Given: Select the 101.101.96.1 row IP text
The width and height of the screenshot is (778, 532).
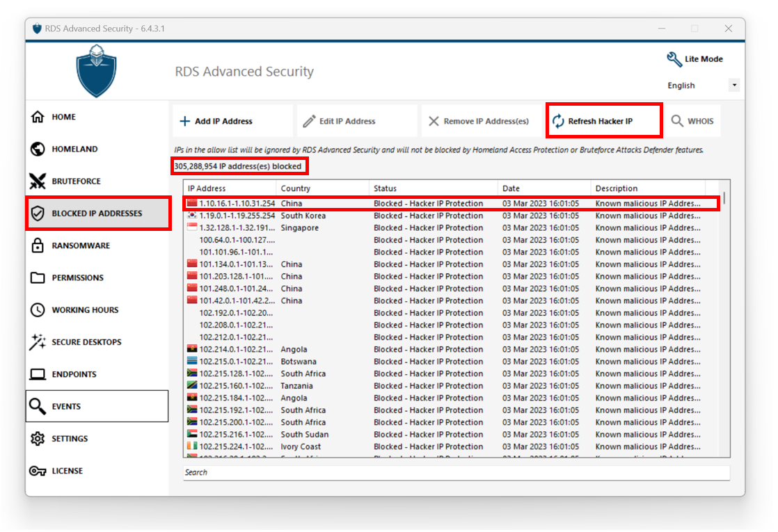Looking at the screenshot, I should (x=236, y=252).
